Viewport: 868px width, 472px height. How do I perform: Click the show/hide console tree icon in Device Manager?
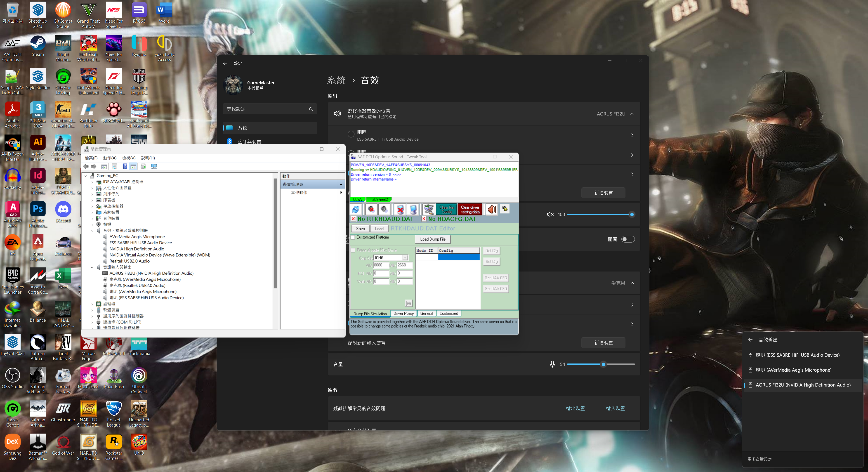click(x=104, y=166)
